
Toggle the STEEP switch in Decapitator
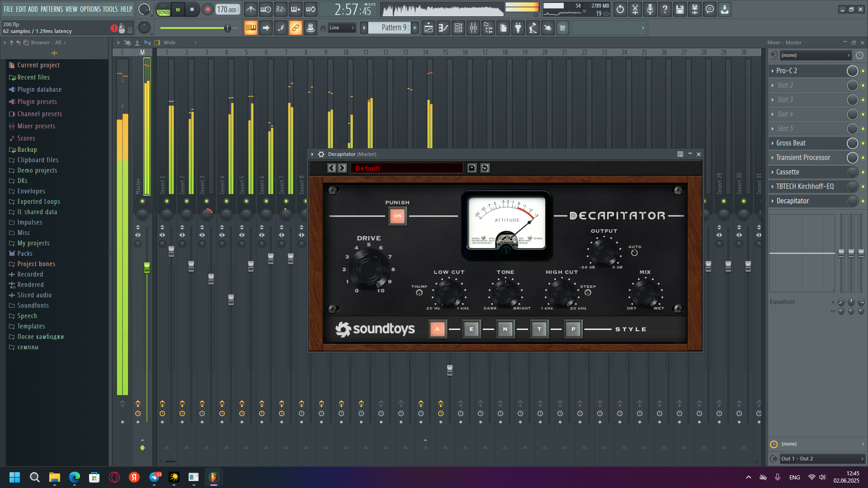point(588,293)
